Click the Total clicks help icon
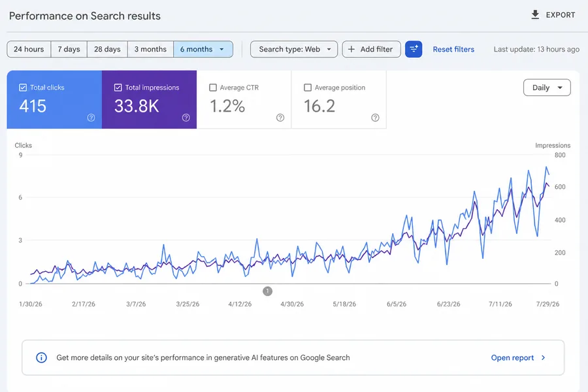Image resolution: width=588 pixels, height=392 pixels. (91, 118)
